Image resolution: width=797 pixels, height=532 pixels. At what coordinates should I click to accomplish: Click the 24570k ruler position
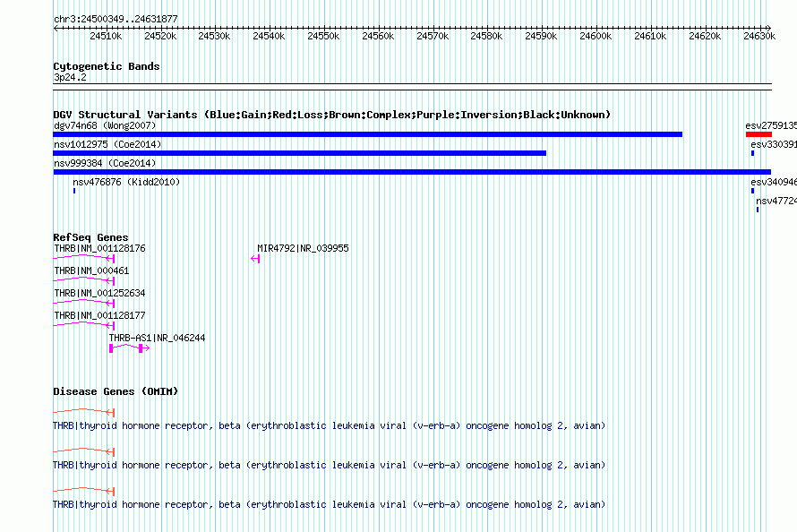click(x=433, y=36)
